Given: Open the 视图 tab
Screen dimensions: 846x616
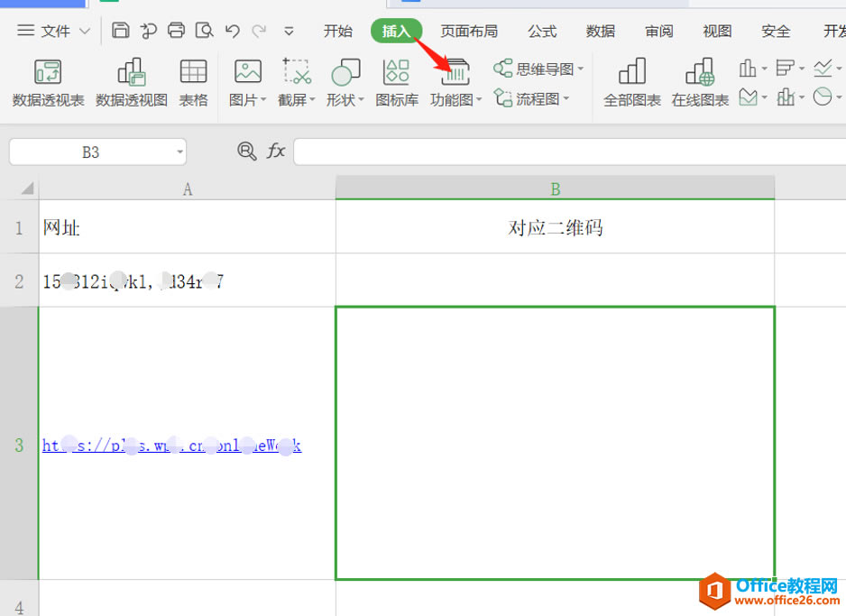Looking at the screenshot, I should (x=717, y=32).
